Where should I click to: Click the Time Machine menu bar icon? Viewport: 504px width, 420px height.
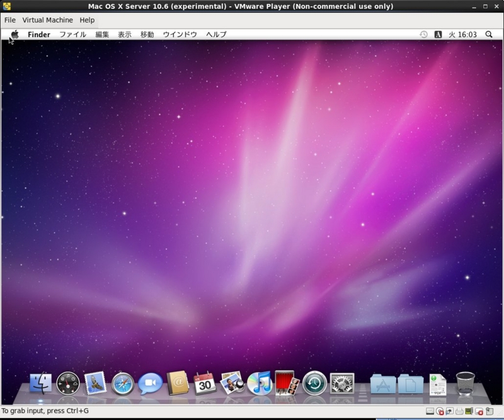423,35
